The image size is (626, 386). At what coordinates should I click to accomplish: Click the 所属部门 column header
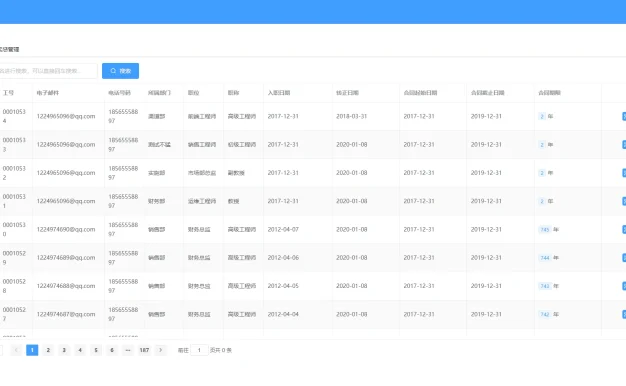coord(159,93)
